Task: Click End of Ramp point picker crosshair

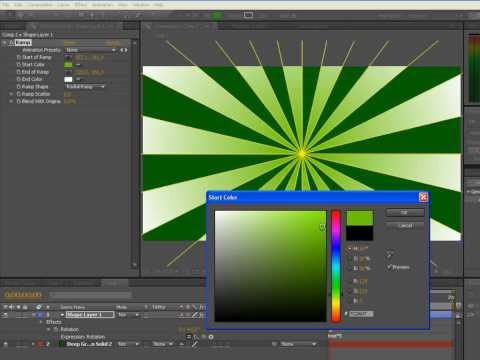Action: coord(68,72)
